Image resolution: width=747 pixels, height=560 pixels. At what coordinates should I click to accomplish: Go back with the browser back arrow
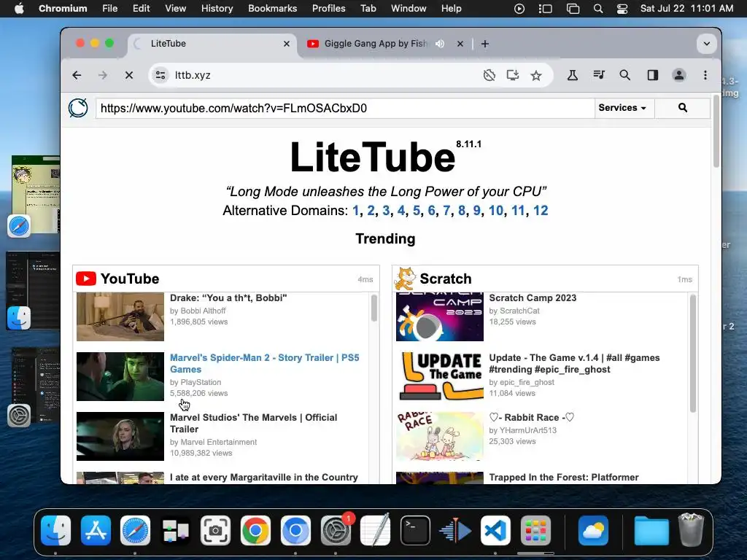[x=77, y=75]
